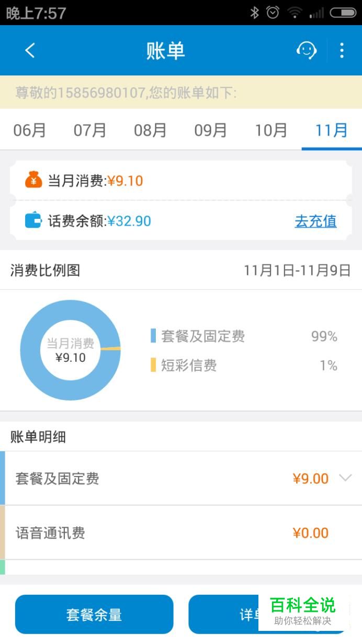Tap the Wi-Fi status bar icon
The image size is (362, 644).
click(295, 13)
